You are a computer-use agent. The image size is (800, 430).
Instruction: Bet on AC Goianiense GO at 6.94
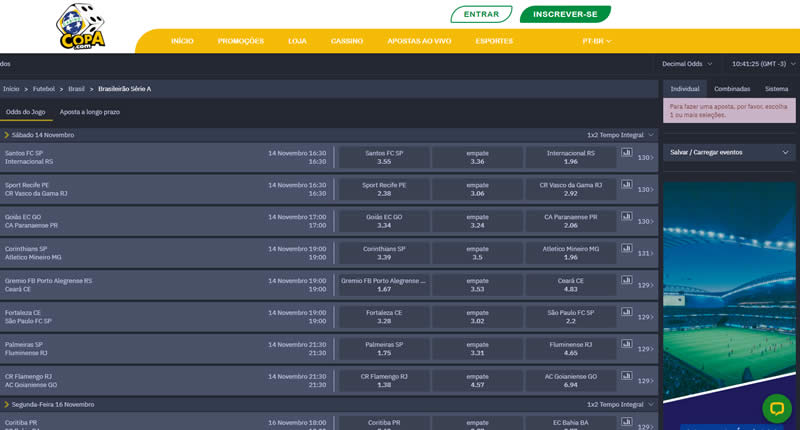tap(570, 381)
